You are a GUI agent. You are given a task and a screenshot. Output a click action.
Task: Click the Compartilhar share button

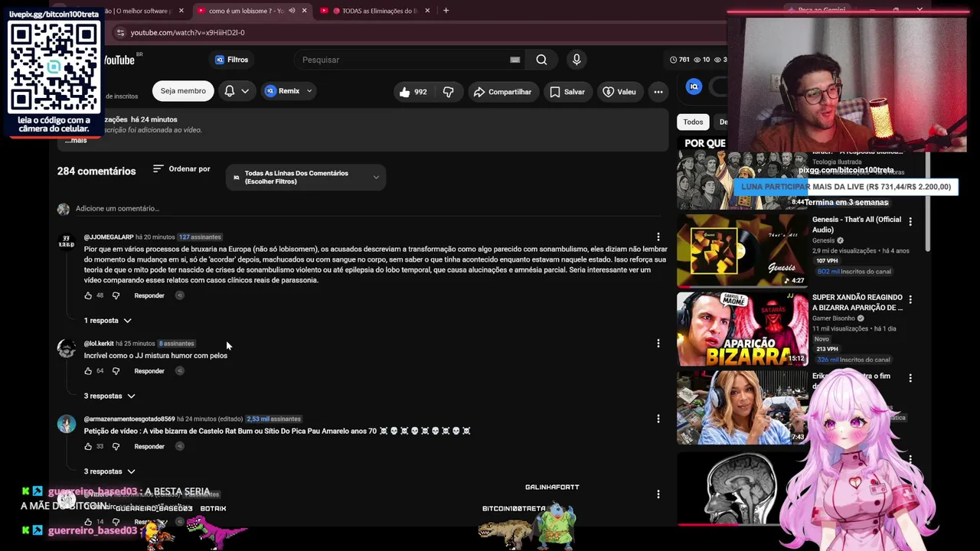[502, 92]
